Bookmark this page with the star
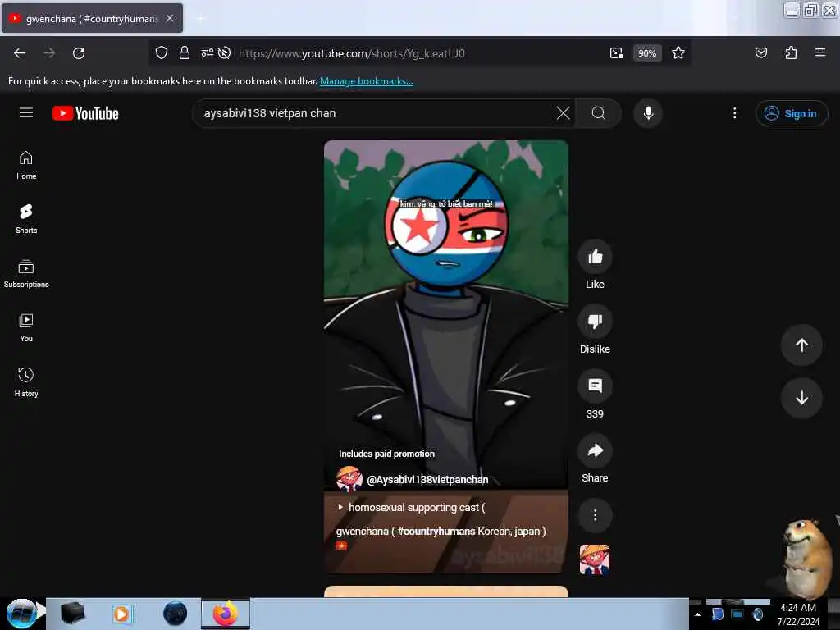Screen dimensions: 840x630 [678, 53]
